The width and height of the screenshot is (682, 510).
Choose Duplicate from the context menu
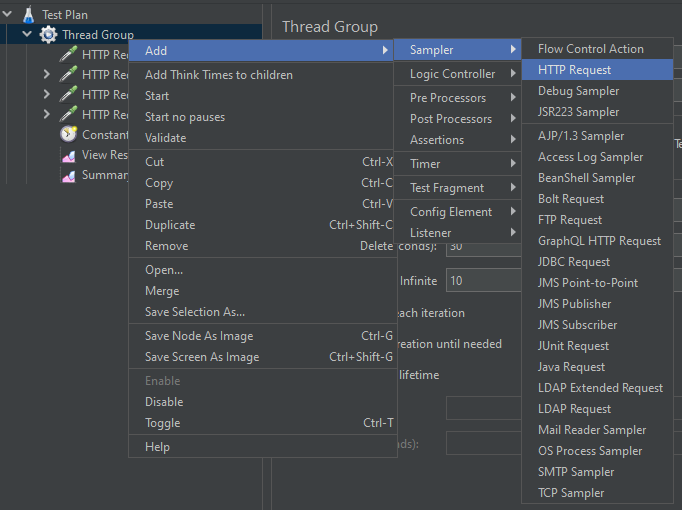click(263, 225)
